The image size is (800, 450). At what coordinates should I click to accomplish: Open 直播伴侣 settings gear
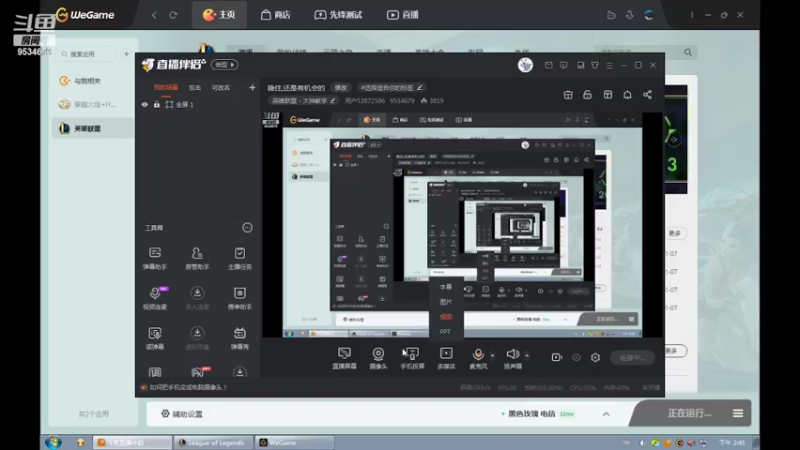point(595,358)
